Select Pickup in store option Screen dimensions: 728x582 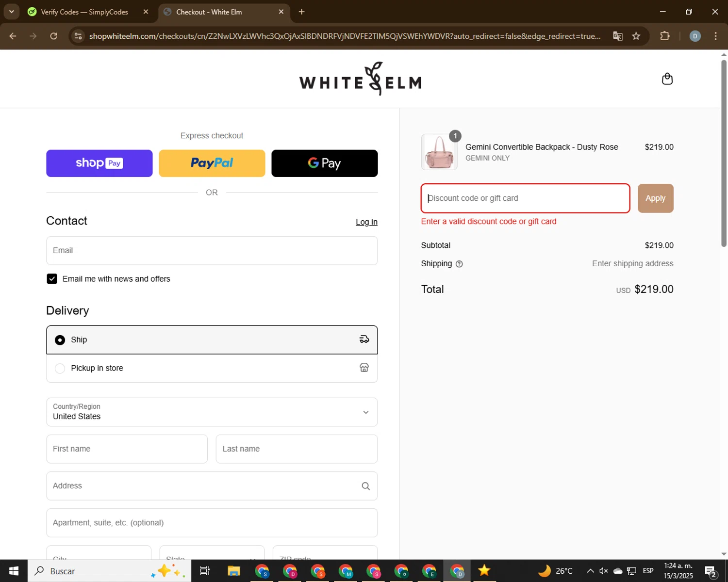point(212,368)
